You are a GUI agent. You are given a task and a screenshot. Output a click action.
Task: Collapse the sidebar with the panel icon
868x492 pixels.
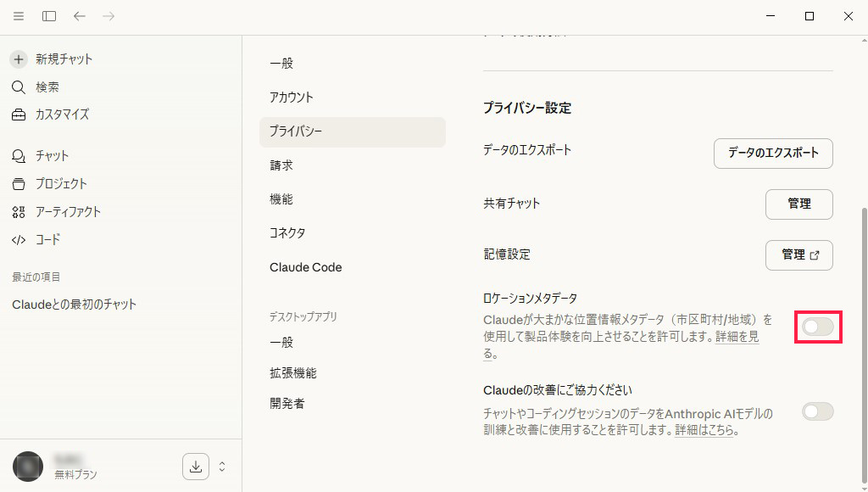click(49, 15)
